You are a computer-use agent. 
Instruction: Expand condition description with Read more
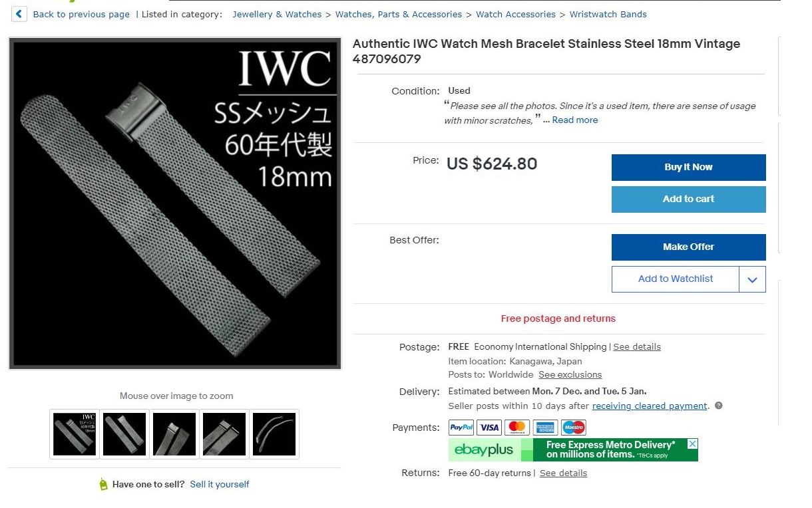(x=575, y=120)
